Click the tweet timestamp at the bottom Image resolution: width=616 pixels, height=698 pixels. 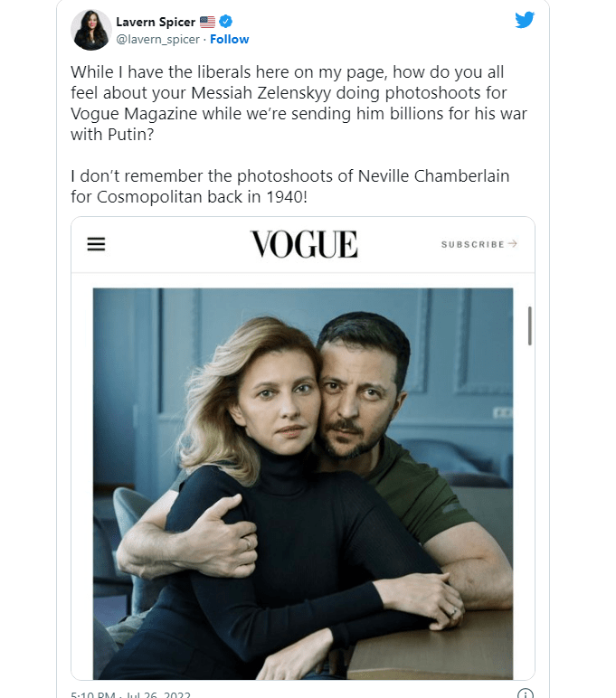click(x=129, y=694)
